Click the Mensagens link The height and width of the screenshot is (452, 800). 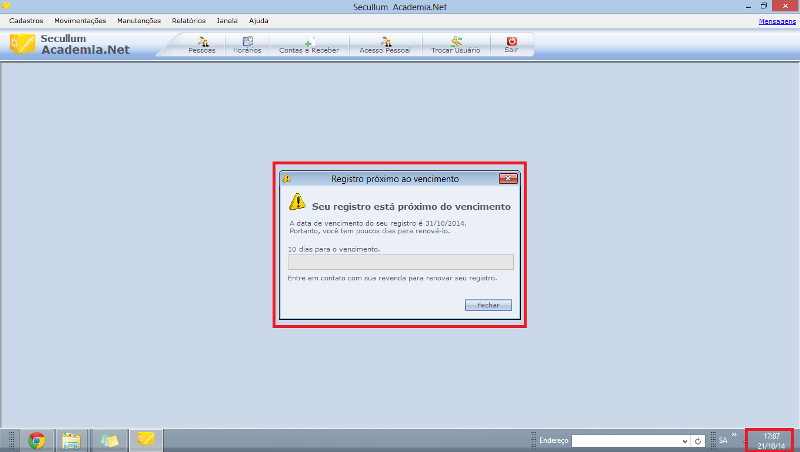(x=778, y=21)
